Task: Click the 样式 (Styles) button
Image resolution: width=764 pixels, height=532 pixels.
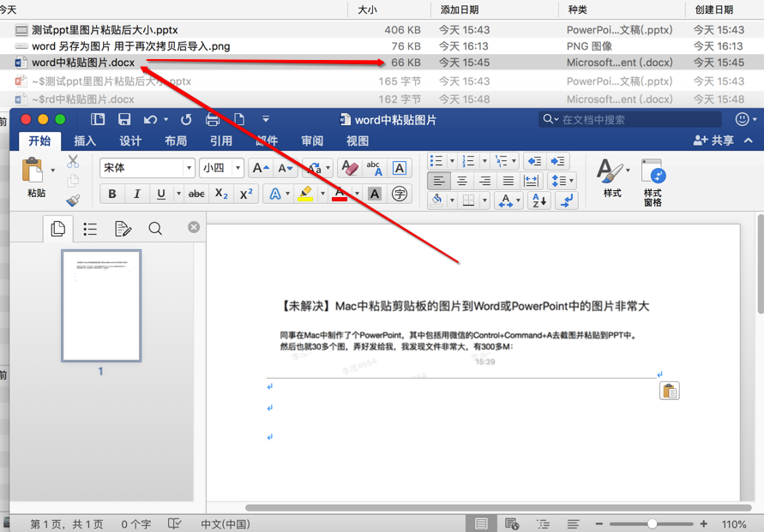Action: pos(612,177)
